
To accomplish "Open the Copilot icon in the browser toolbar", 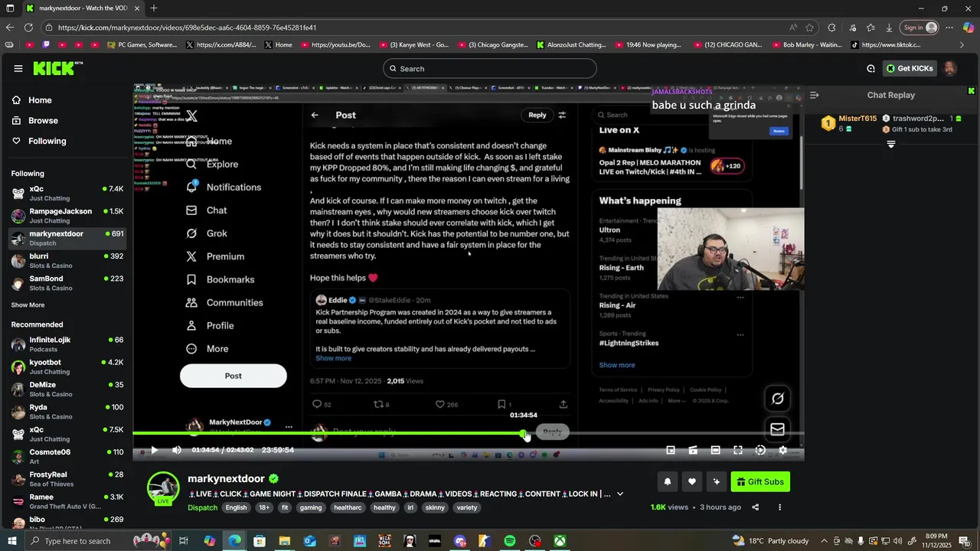I will pyautogui.click(x=969, y=28).
